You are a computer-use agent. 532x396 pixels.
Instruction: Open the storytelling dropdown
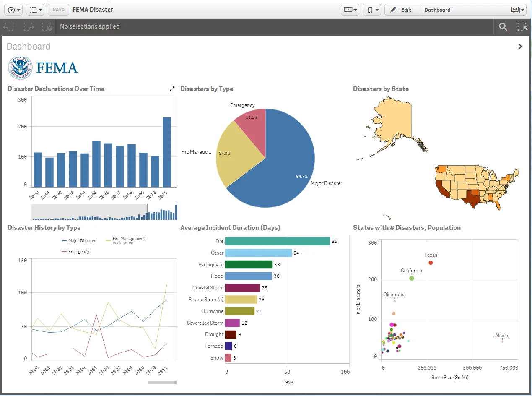coord(350,9)
